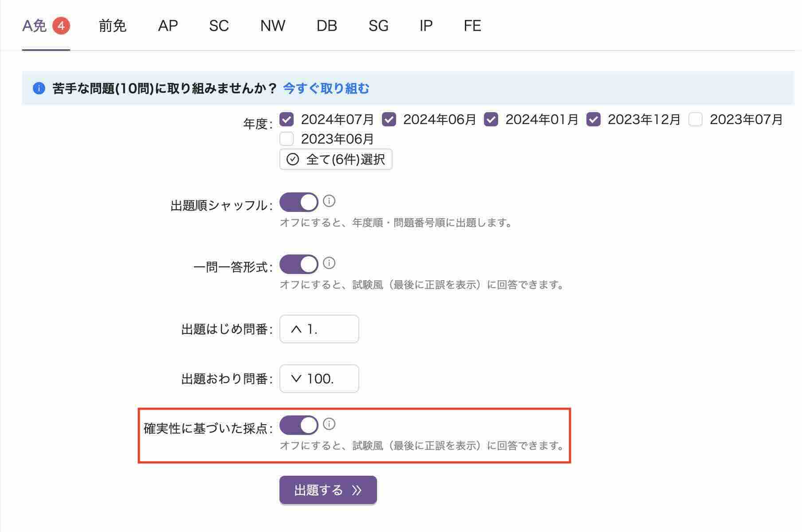Select the FE tab

[472, 26]
